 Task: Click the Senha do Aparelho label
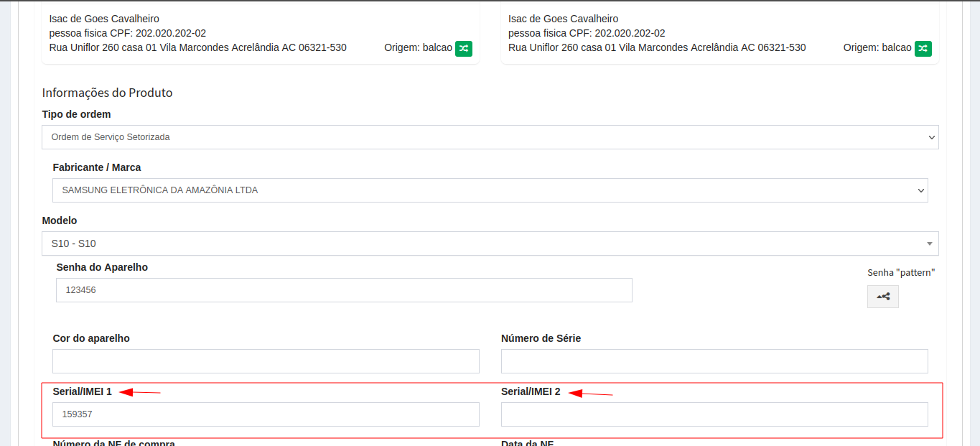tap(102, 267)
